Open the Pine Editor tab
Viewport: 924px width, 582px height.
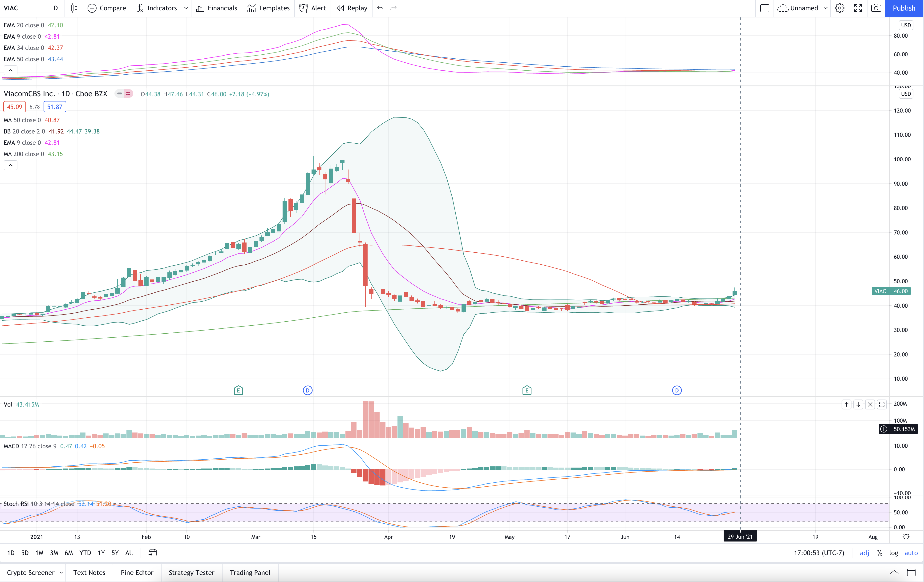pos(137,572)
